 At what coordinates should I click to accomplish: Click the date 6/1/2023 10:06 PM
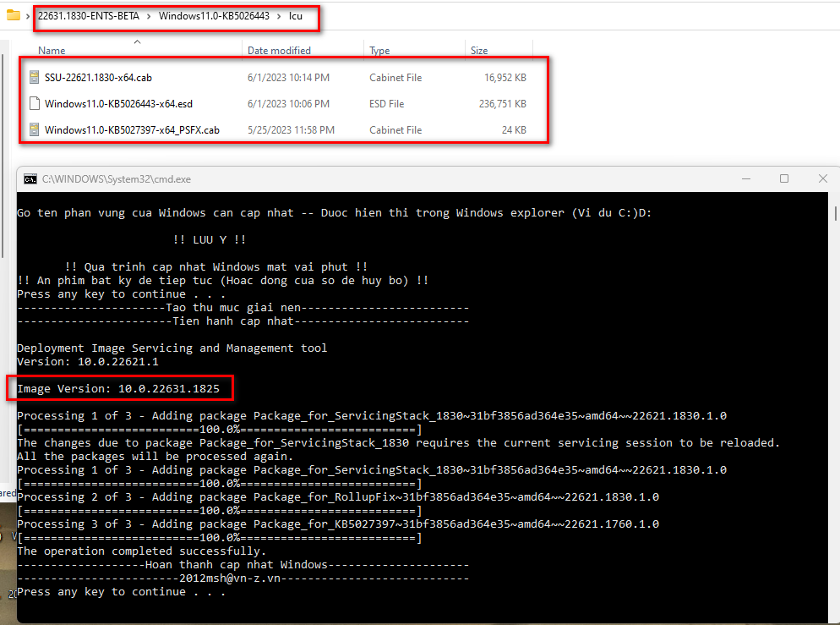coord(288,103)
